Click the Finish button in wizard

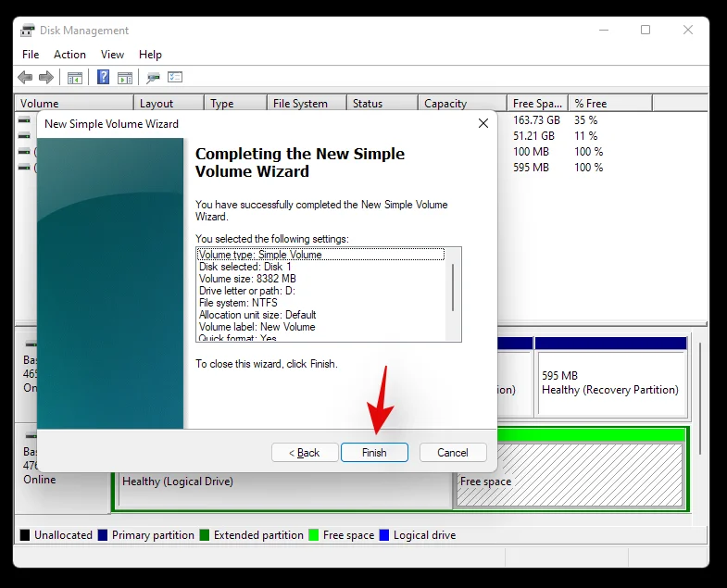(x=374, y=453)
